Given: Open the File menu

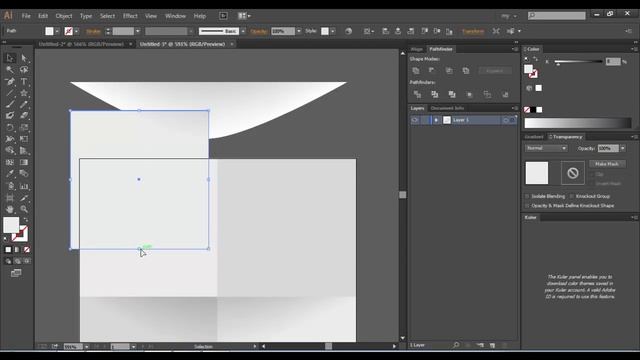Looking at the screenshot, I should point(26,16).
